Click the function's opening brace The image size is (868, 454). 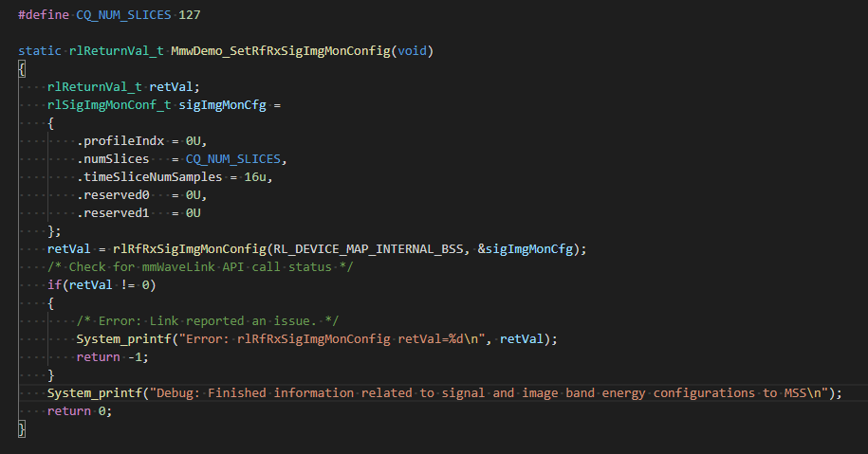click(x=22, y=69)
